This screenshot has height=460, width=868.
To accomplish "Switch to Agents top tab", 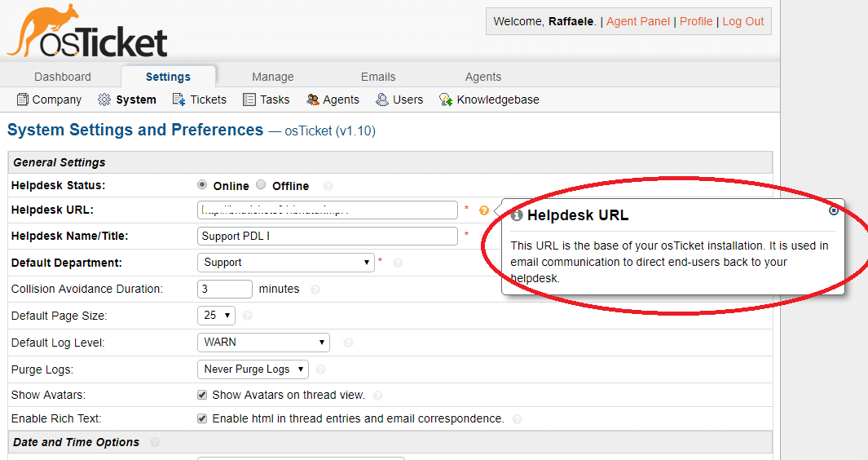I will pos(483,77).
